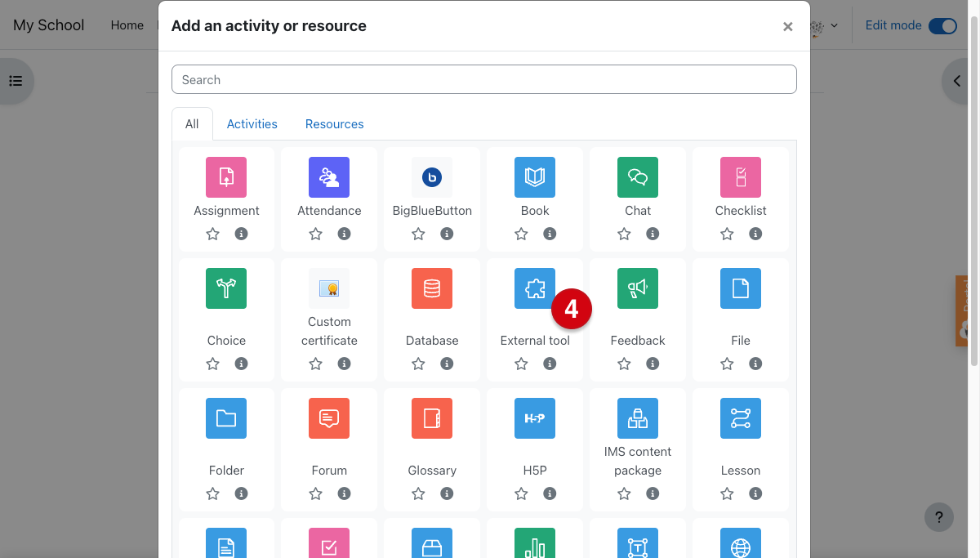Viewport: 980px width, 558px height.
Task: Open the course index drawer
Action: click(x=16, y=80)
